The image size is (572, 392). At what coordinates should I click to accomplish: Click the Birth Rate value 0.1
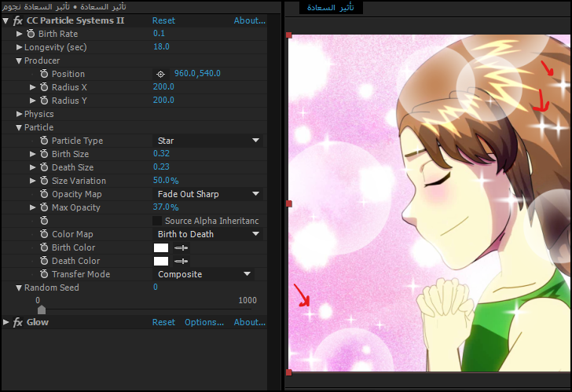[x=159, y=33]
